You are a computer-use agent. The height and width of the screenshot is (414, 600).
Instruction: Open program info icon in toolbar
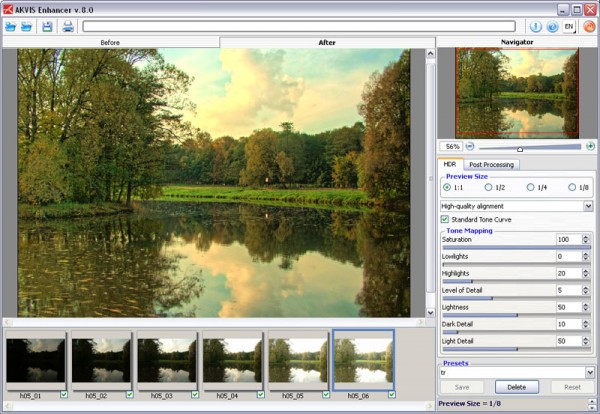click(x=534, y=26)
